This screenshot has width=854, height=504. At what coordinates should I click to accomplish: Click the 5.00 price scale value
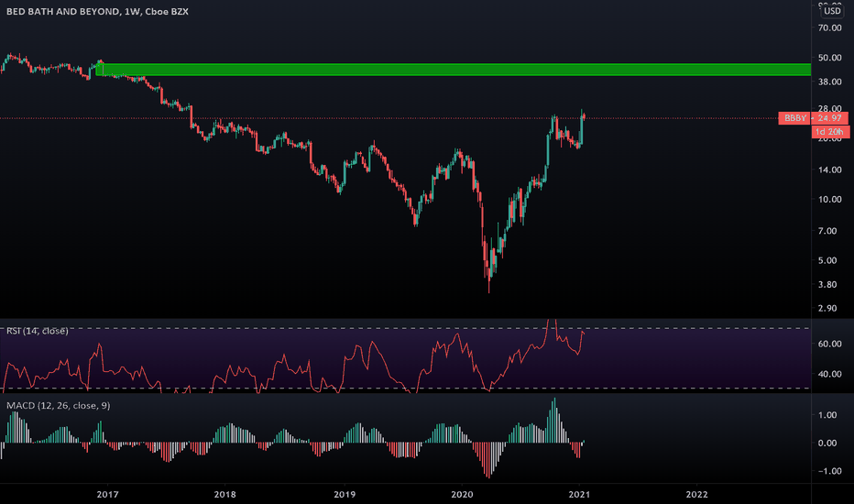tap(829, 260)
